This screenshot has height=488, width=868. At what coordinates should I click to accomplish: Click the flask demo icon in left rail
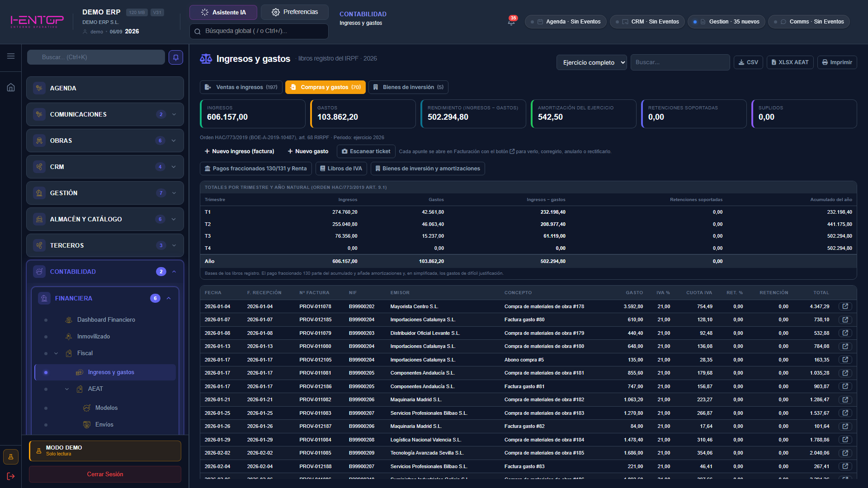[x=11, y=457]
